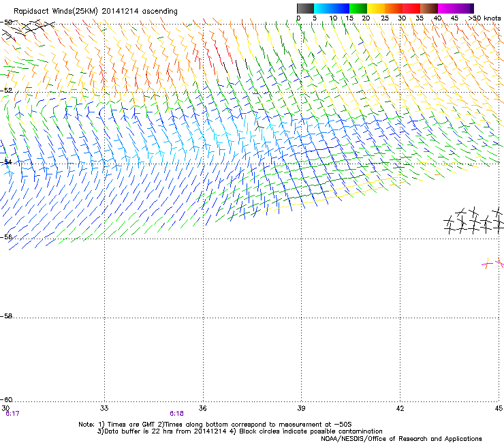The image size is (504, 443).
Task: Click the -60 latitude axis label
Action: [6, 399]
